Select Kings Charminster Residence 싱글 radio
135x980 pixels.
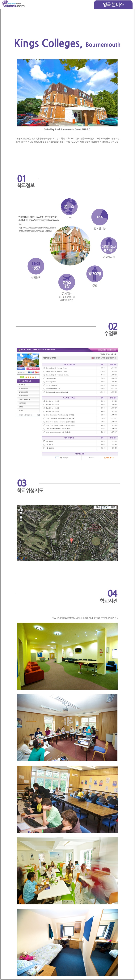click(44, 415)
